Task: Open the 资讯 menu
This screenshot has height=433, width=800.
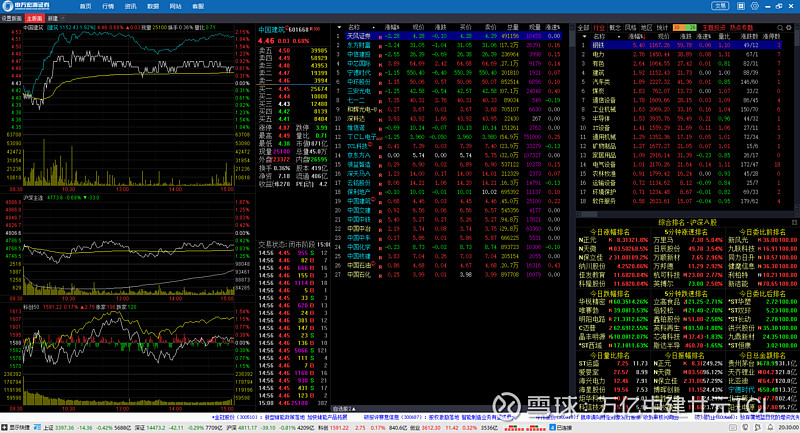Action: pyautogui.click(x=131, y=6)
